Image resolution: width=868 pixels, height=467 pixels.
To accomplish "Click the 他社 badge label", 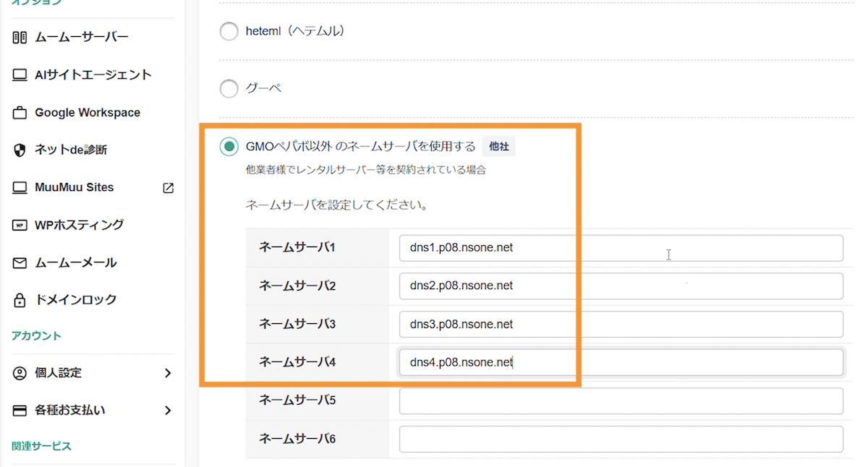I will (499, 147).
